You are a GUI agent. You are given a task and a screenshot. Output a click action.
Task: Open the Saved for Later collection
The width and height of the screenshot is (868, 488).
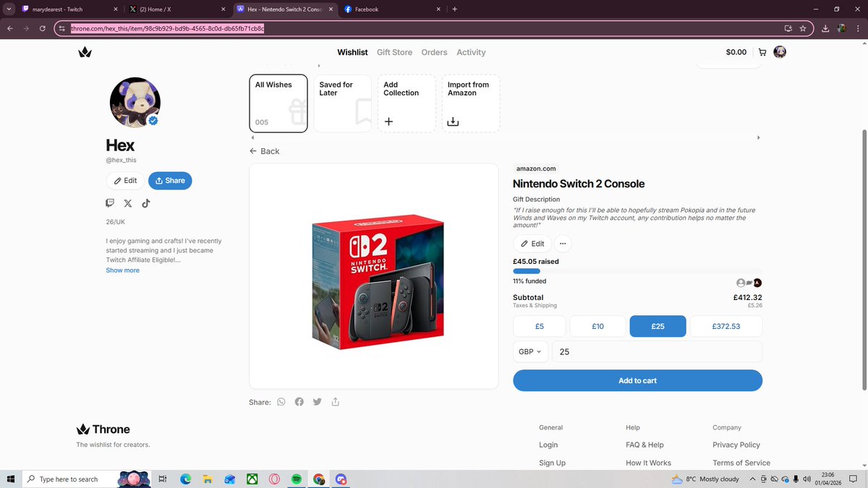(x=343, y=103)
